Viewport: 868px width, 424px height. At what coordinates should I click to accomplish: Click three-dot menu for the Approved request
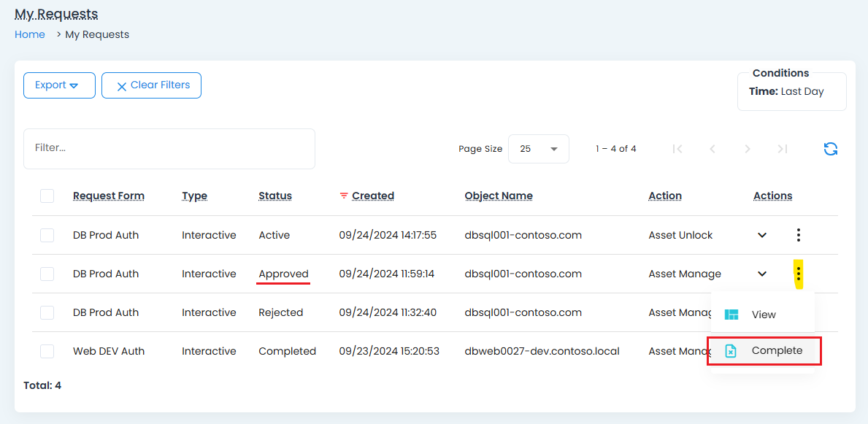point(799,274)
